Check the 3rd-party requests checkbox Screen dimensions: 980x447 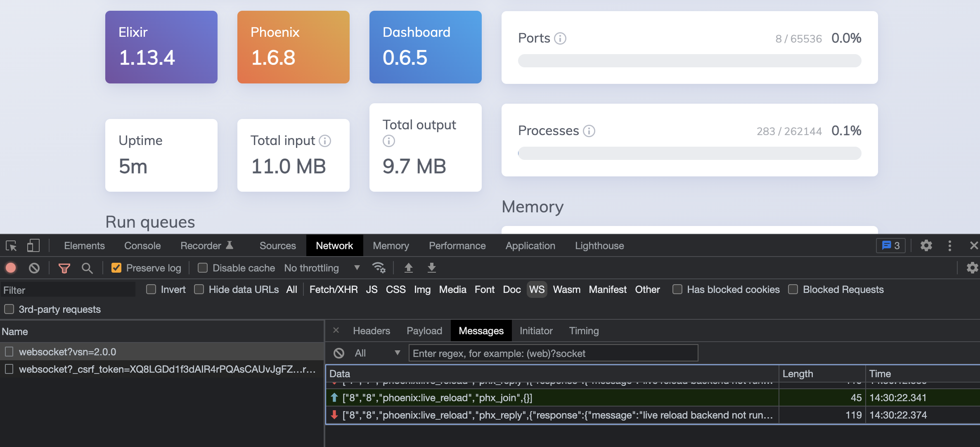coord(9,309)
